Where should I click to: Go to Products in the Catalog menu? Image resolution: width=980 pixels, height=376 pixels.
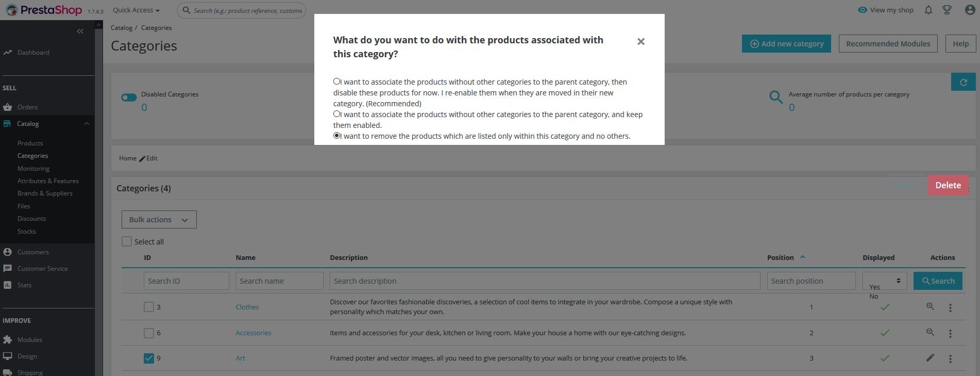(30, 143)
